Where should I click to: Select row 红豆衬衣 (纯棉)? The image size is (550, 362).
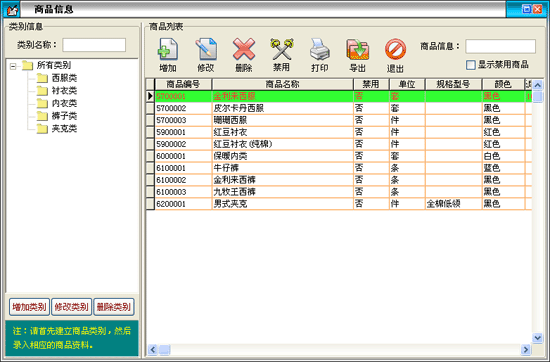tap(339, 144)
